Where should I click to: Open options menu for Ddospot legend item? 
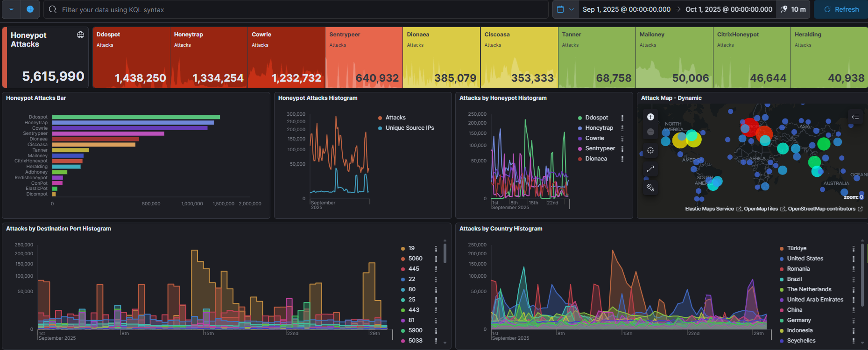(622, 118)
